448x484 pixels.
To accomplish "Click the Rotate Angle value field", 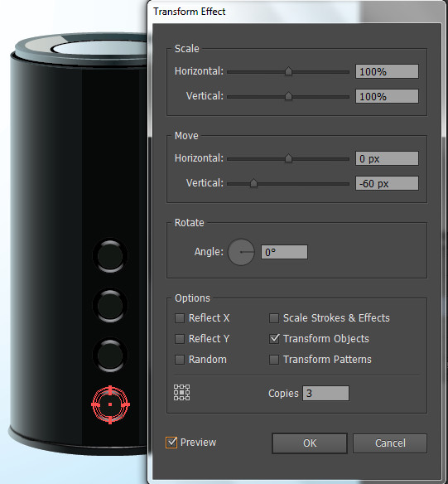I will [x=284, y=252].
